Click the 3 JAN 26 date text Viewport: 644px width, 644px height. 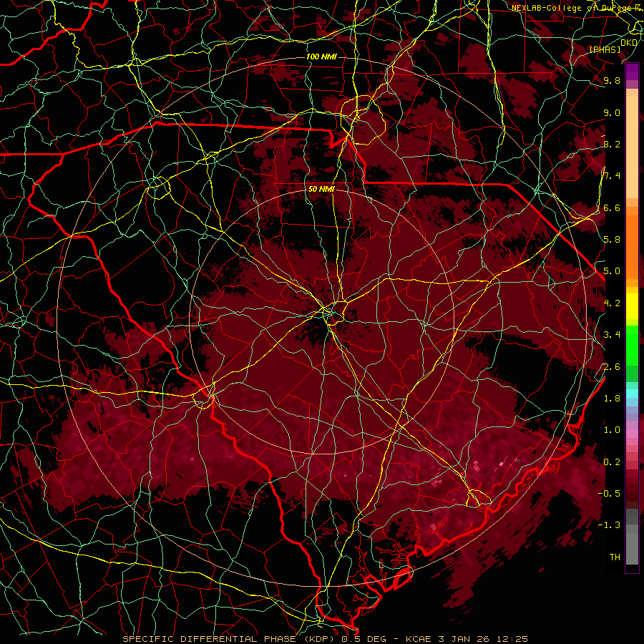coord(464,639)
